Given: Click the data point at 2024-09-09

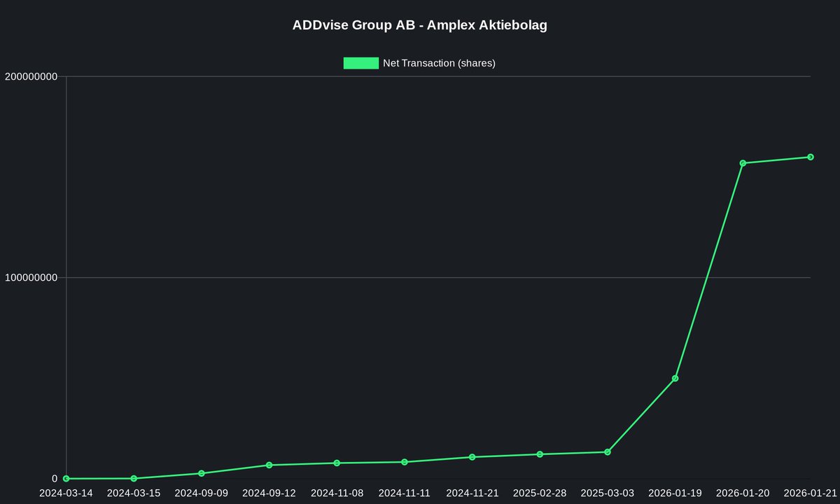Looking at the screenshot, I should point(202,472).
